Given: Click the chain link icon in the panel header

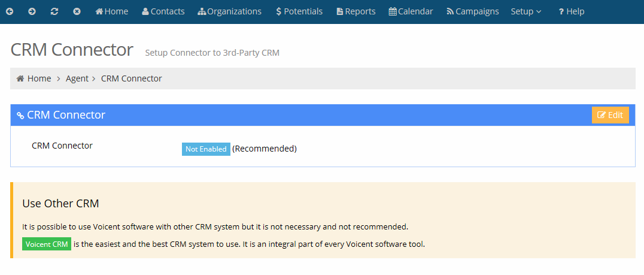Looking at the screenshot, I should click(x=20, y=116).
